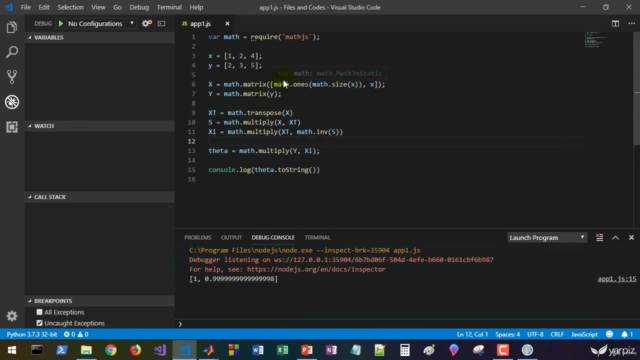The image size is (640, 360).
Task: Switch to the Debug Console tab
Action: [273, 238]
